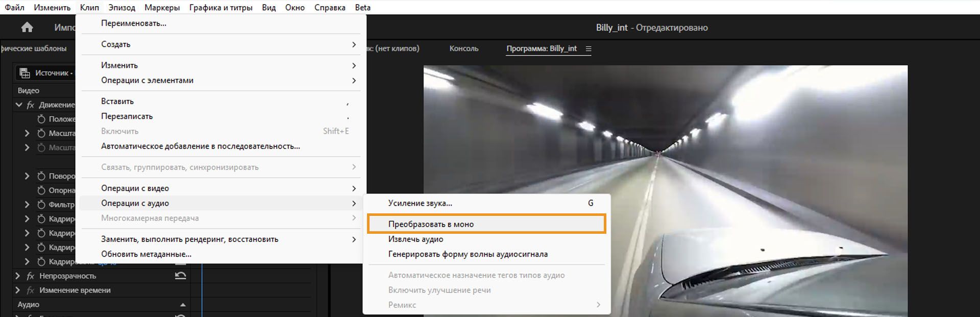Open the Графика и титры menu
The height and width of the screenshot is (317, 980).
[x=220, y=7]
